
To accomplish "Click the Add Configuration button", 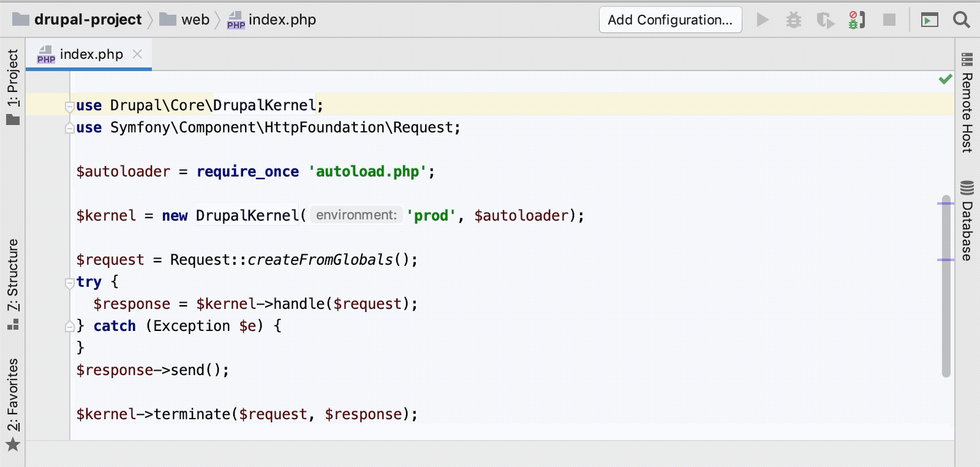I will click(x=670, y=20).
